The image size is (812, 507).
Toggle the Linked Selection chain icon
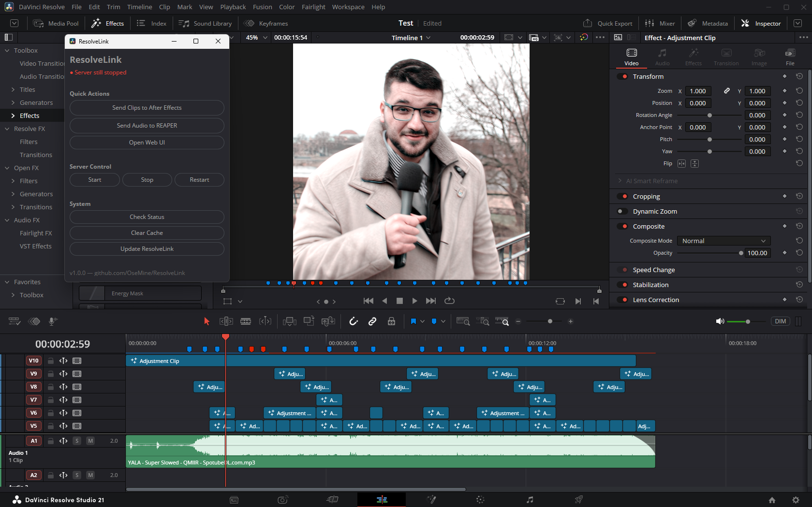coord(372,321)
